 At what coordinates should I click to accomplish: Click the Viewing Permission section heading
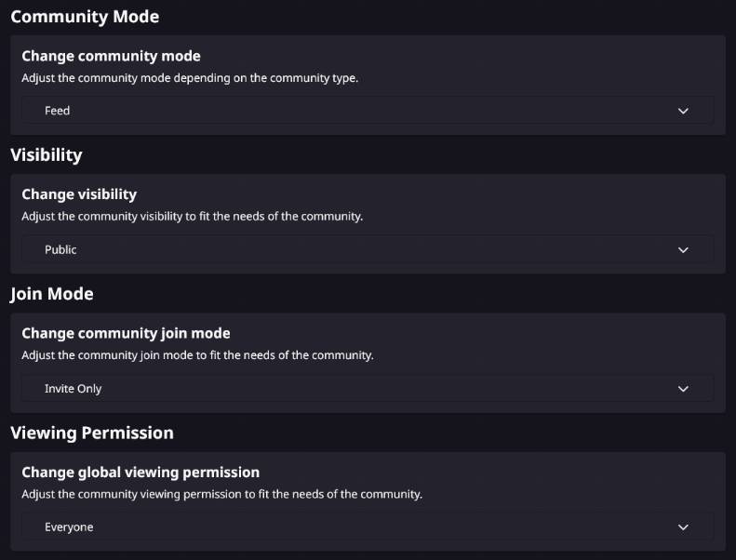pyautogui.click(x=92, y=433)
